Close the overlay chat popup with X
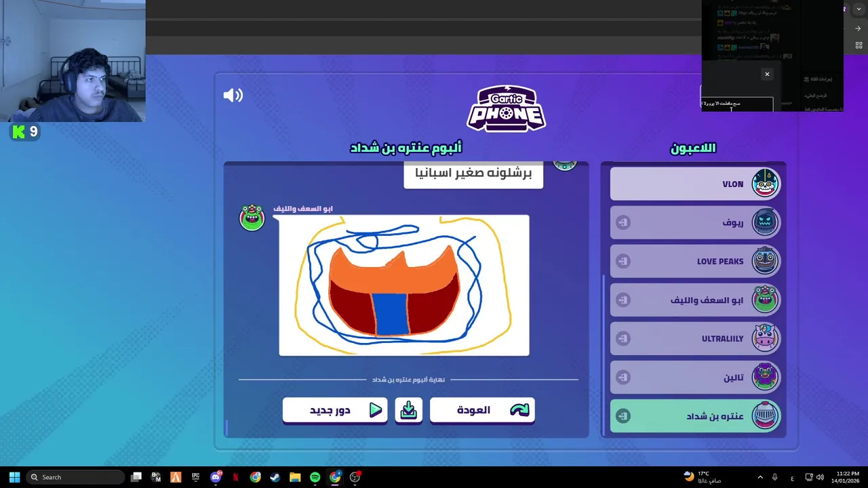The height and width of the screenshot is (488, 868). [x=767, y=75]
